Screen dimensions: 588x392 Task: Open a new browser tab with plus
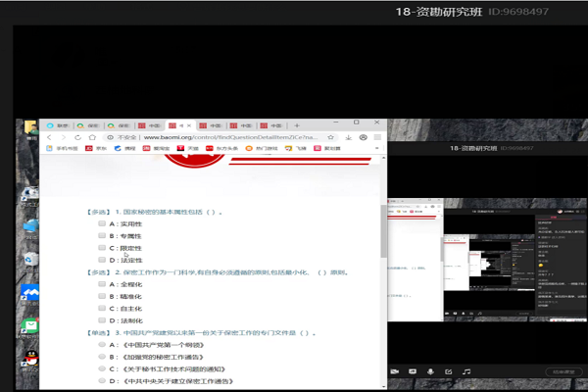point(296,125)
